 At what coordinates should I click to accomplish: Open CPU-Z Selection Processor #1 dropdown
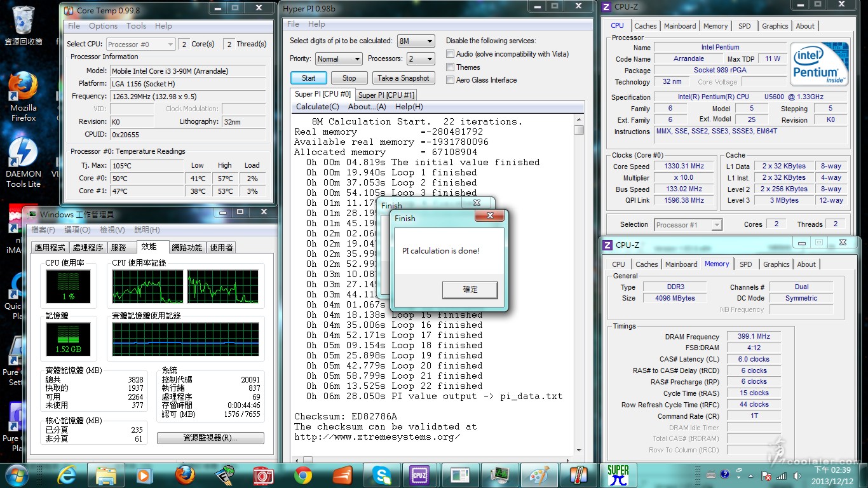pos(688,224)
